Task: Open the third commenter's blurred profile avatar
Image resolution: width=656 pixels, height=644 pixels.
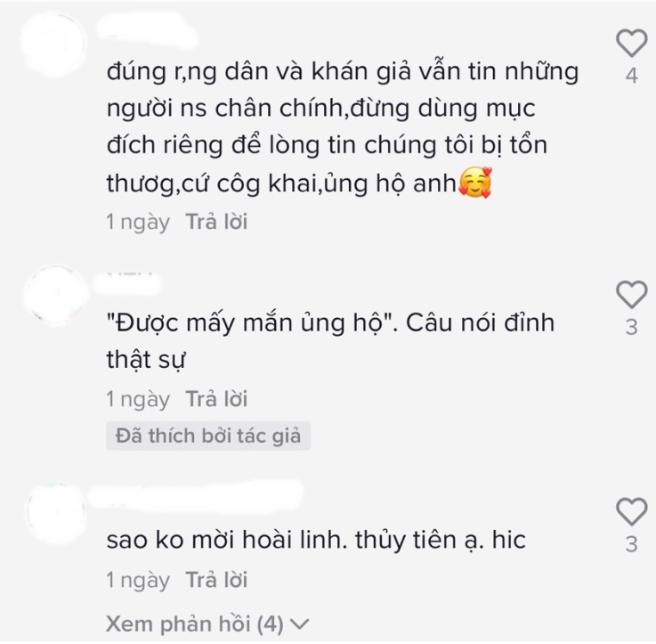Action: pos(55,512)
